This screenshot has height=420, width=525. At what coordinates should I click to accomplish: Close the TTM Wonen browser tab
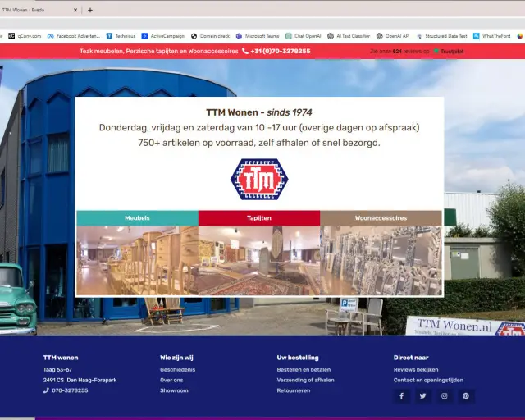click(75, 10)
